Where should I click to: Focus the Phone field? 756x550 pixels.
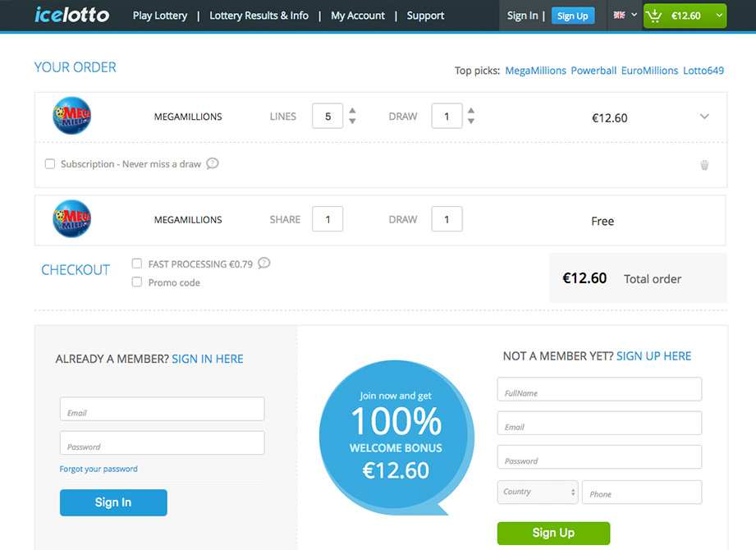(642, 493)
